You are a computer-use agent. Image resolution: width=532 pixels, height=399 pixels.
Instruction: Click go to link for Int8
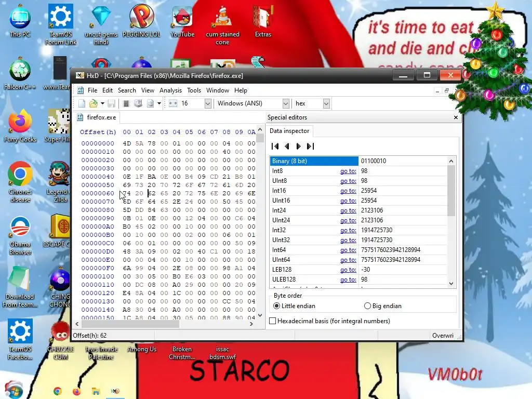(x=348, y=171)
